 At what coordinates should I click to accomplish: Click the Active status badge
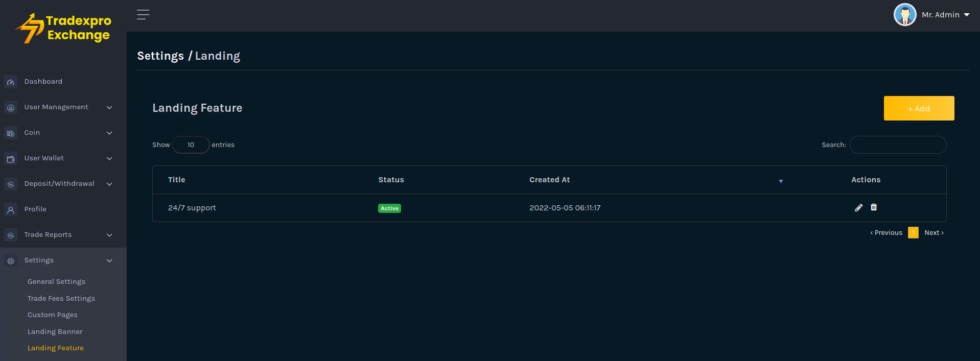tap(389, 208)
